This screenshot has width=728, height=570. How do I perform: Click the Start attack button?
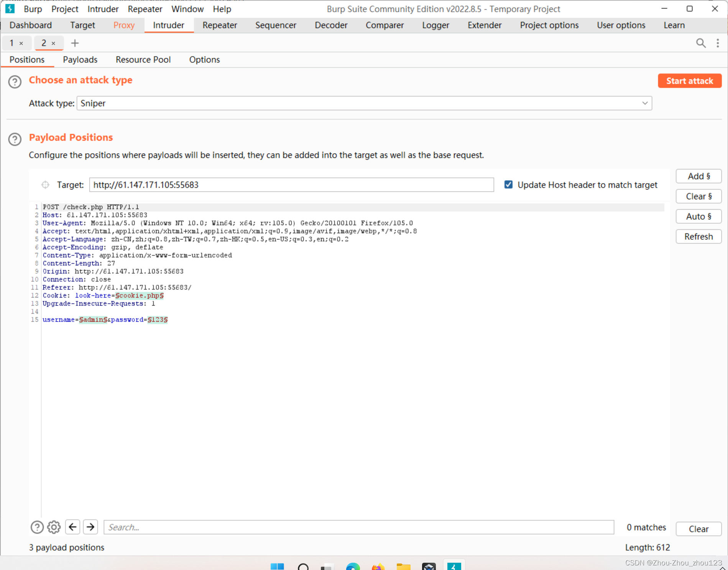[690, 81]
